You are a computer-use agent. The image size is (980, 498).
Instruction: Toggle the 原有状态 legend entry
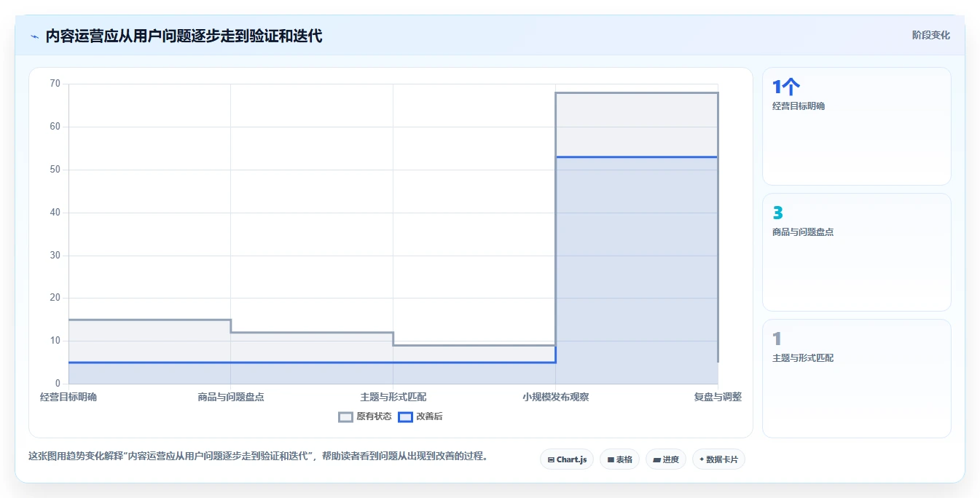[365, 416]
